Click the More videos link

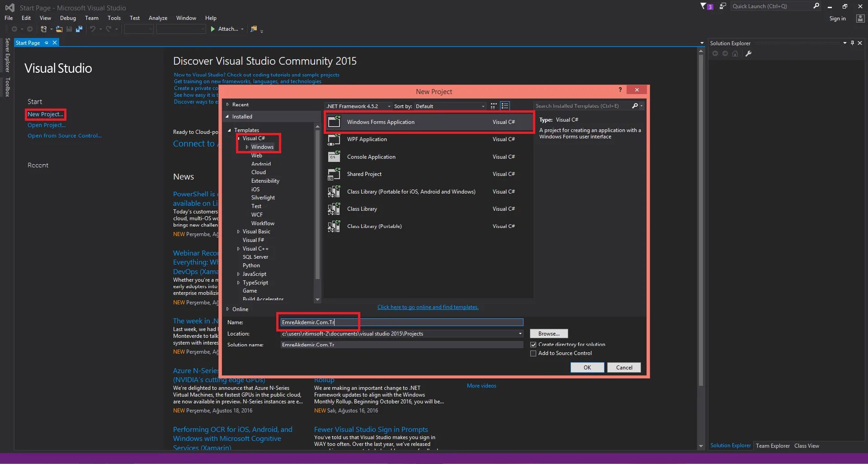pos(481,386)
